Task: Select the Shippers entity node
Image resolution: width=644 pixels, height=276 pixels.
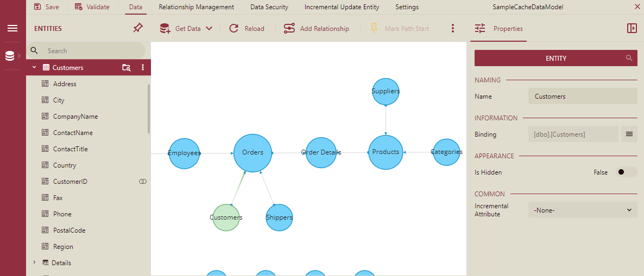Action: [x=279, y=218]
